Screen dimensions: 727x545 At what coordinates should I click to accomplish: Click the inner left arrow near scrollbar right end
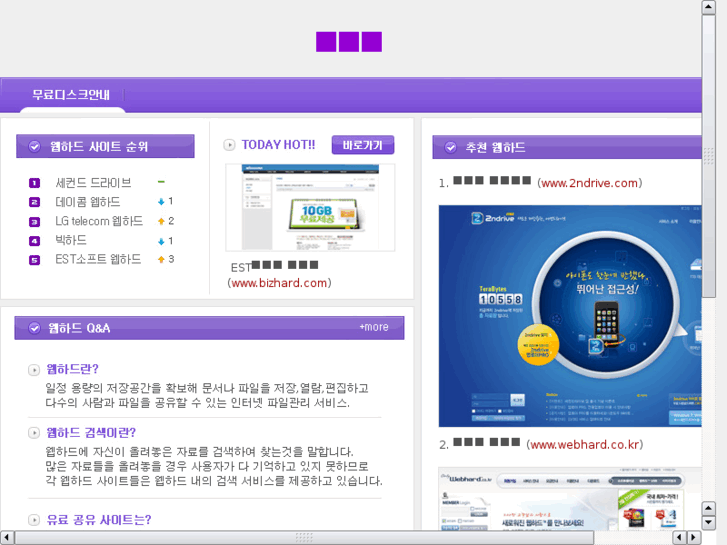click(679, 538)
